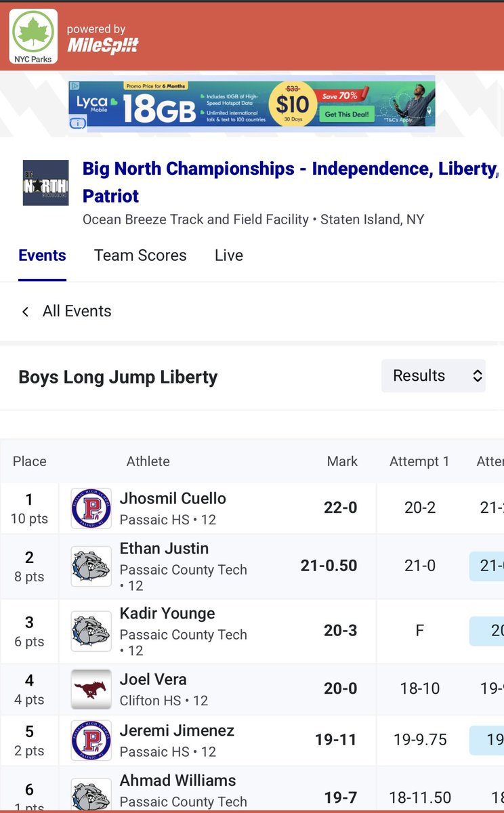Click the Mark column header
This screenshot has width=504, height=813.
coord(342,461)
